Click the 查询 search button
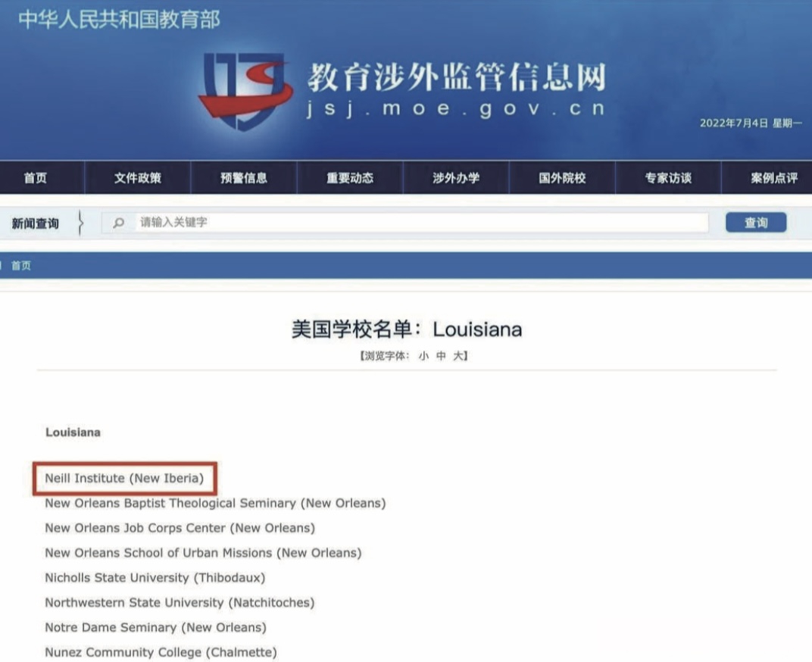The image size is (812, 662). click(756, 222)
